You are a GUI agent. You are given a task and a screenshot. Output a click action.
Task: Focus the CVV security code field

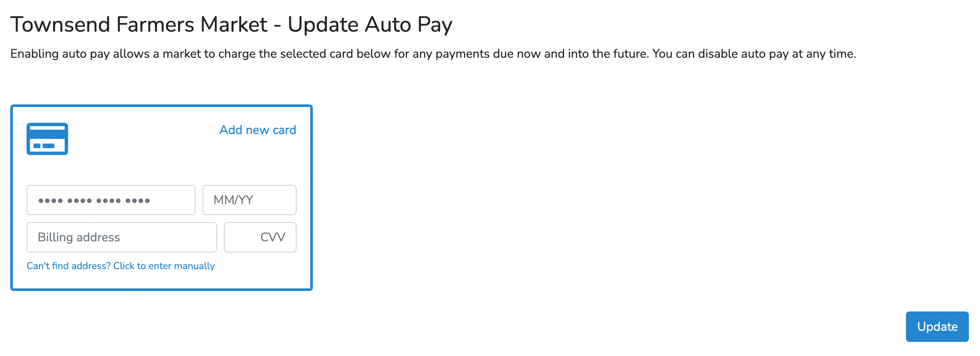pyautogui.click(x=260, y=237)
